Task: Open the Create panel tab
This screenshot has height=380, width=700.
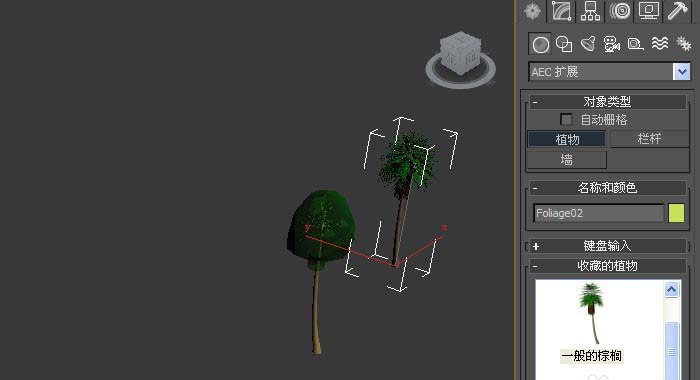Action: [533, 11]
